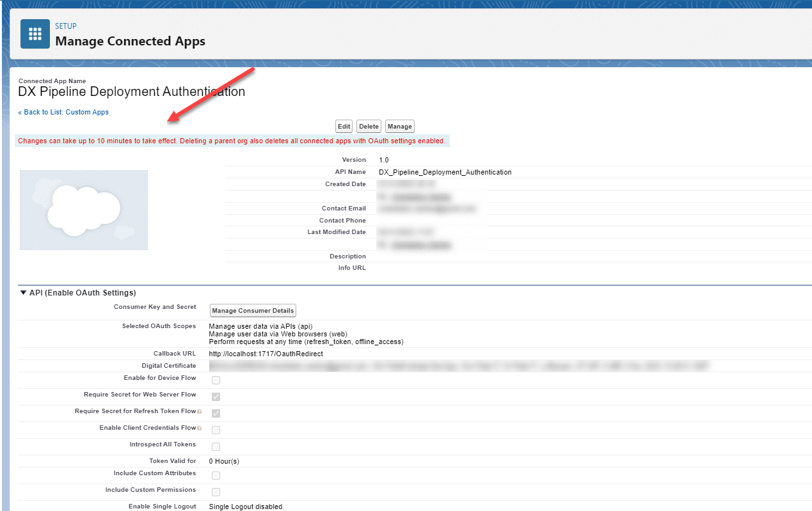Click help icon beside Require Secret for Refresh Token Flow
The height and width of the screenshot is (511, 812).
(200, 412)
